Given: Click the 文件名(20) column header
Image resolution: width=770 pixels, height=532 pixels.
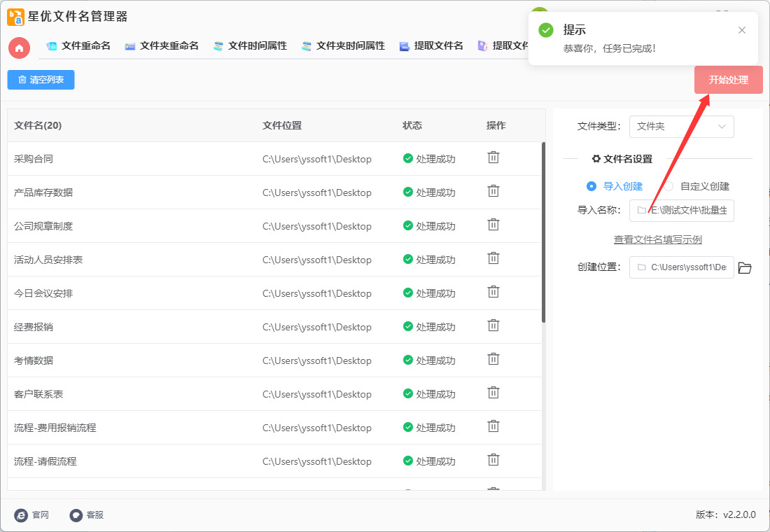Looking at the screenshot, I should pos(38,126).
